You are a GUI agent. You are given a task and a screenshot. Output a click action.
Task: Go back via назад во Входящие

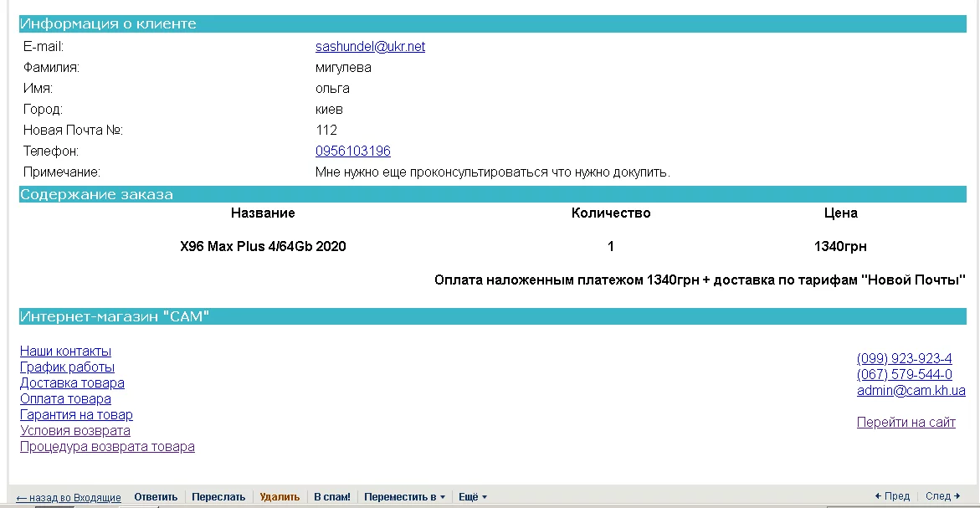pyautogui.click(x=69, y=497)
